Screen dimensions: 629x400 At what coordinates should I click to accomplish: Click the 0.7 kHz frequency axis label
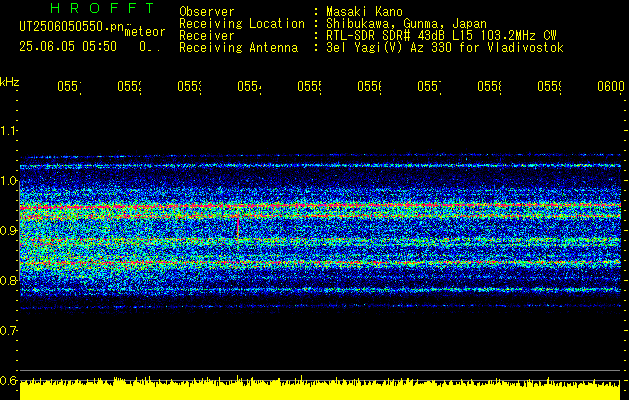click(x=8, y=331)
